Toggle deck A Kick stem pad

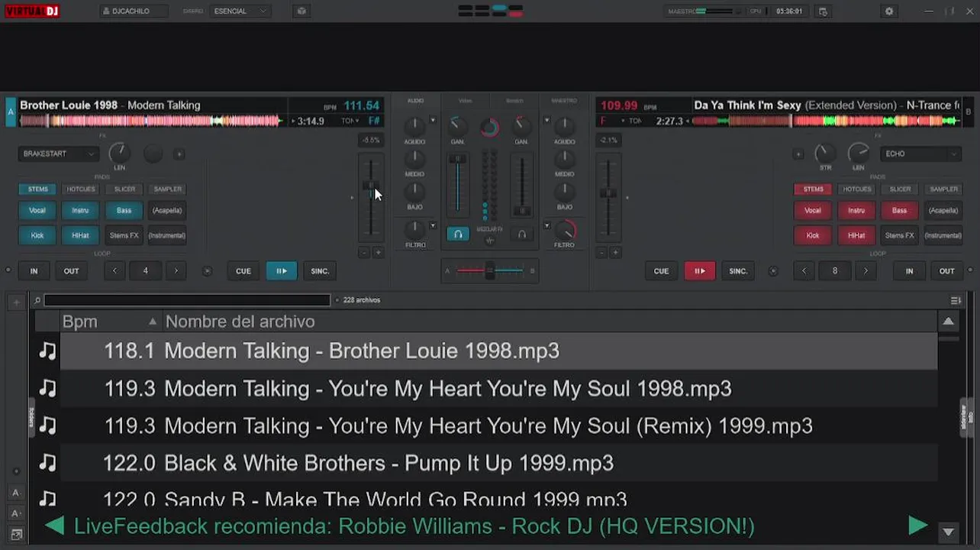(x=37, y=235)
